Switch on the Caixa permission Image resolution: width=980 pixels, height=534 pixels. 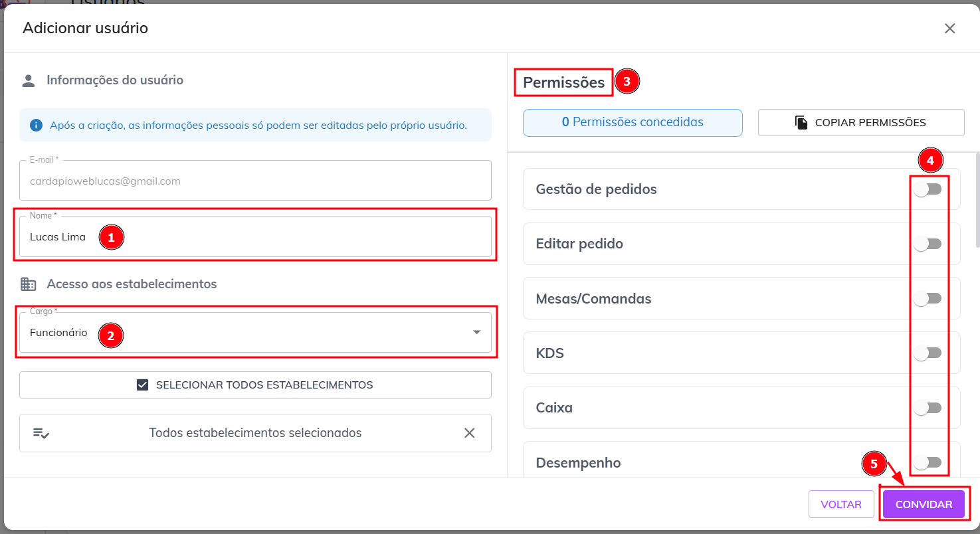coord(928,408)
